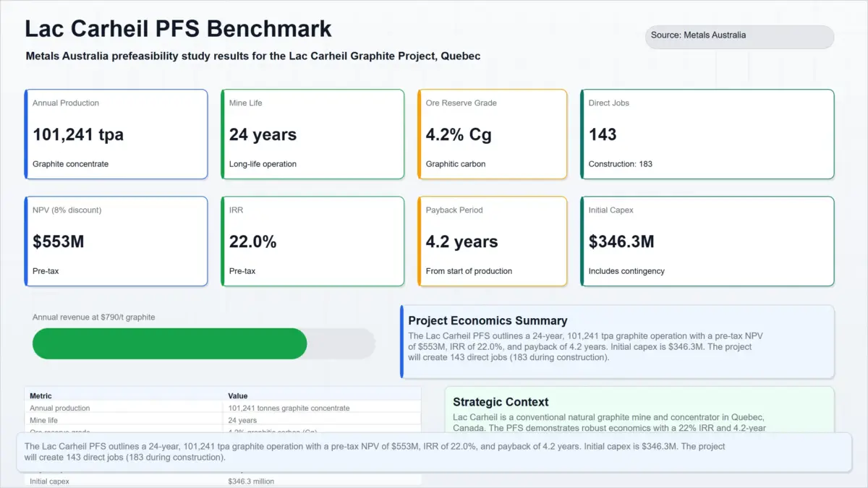Viewport: 868px width, 488px height.
Task: Click the "From start of production" text
Action: click(469, 271)
